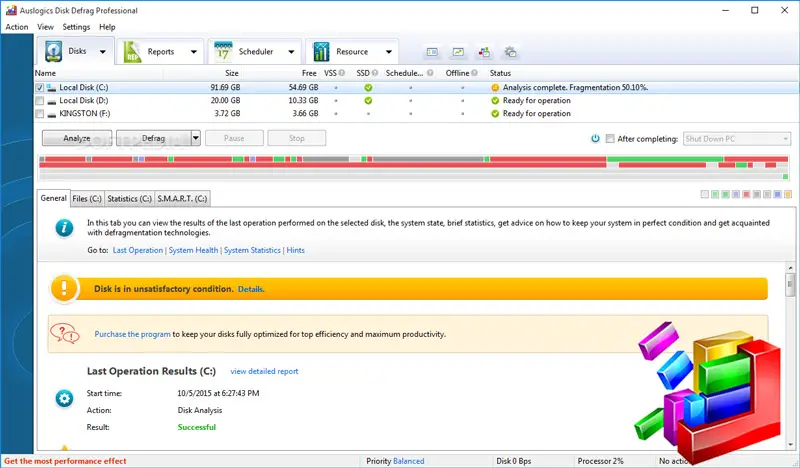Screen dimensions: 800x468
Task: Switch to the Files (C:) tab
Action: click(87, 199)
